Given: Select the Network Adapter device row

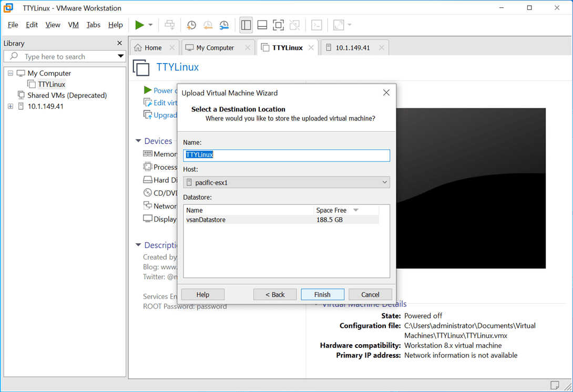Looking at the screenshot, I should pyautogui.click(x=160, y=206).
